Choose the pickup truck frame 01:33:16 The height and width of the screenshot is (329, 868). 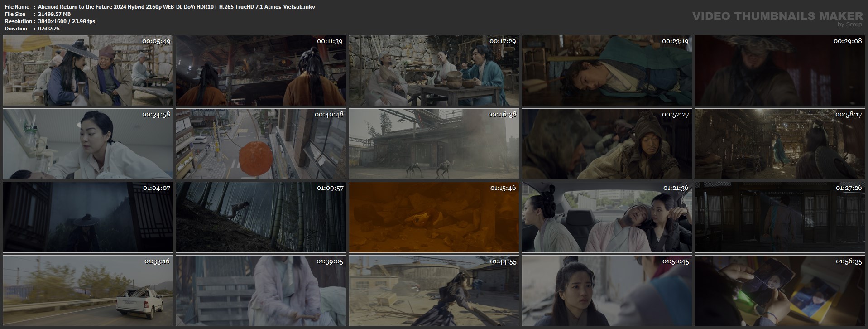click(x=88, y=291)
